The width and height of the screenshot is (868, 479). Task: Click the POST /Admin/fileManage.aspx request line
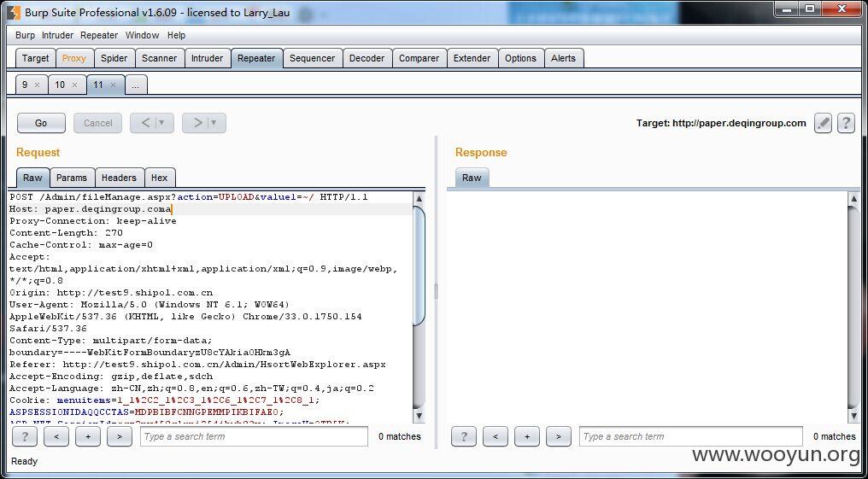189,197
